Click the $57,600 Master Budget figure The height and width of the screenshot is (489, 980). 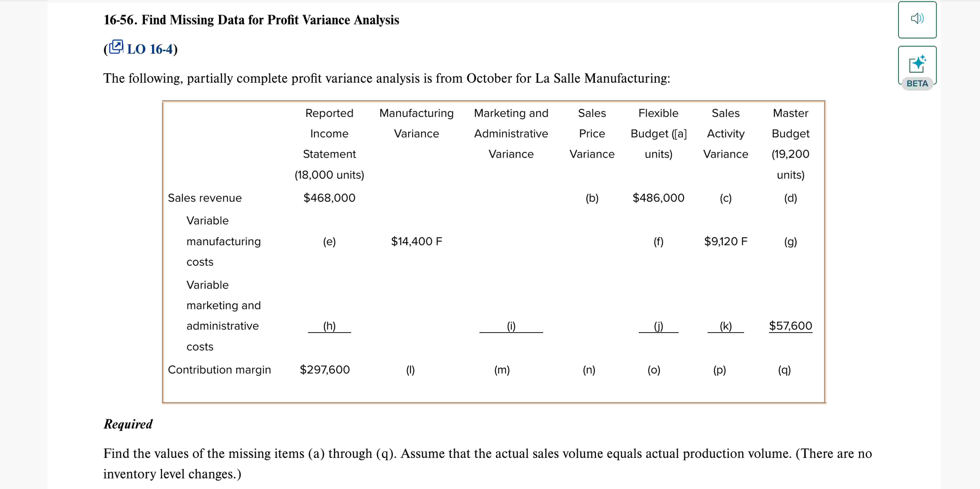click(791, 326)
